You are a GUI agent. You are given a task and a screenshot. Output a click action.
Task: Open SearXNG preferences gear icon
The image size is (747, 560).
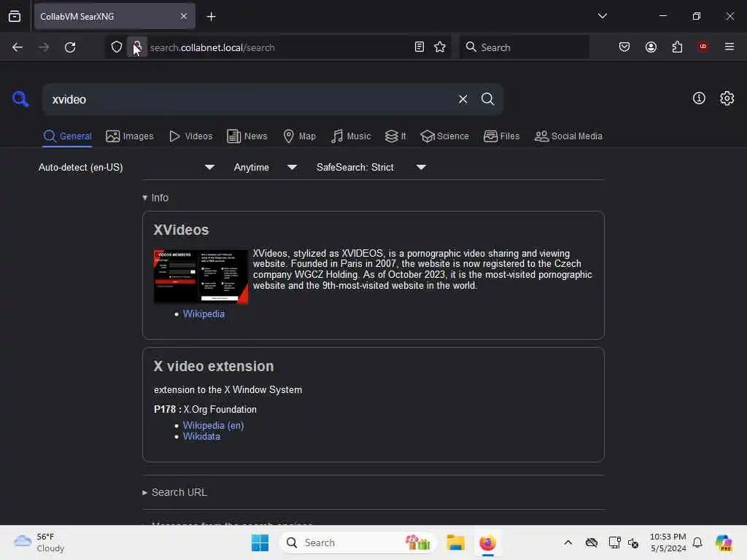coord(727,98)
